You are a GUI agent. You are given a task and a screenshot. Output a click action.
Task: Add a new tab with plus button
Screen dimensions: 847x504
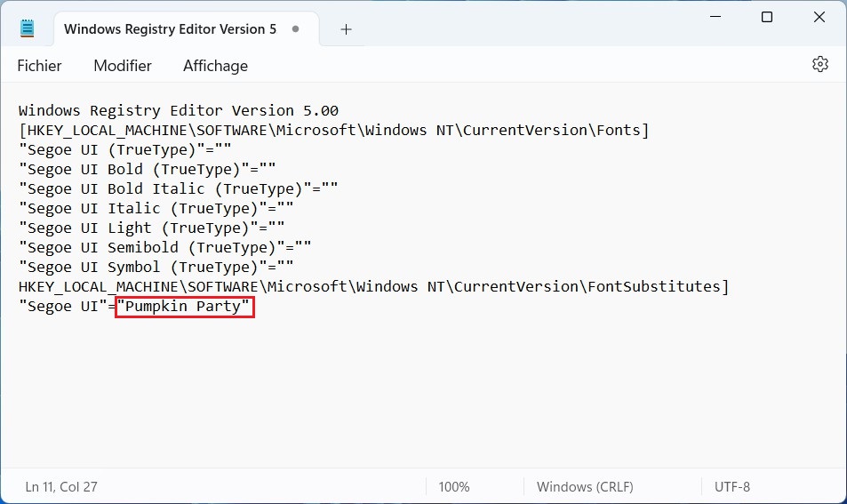point(347,29)
